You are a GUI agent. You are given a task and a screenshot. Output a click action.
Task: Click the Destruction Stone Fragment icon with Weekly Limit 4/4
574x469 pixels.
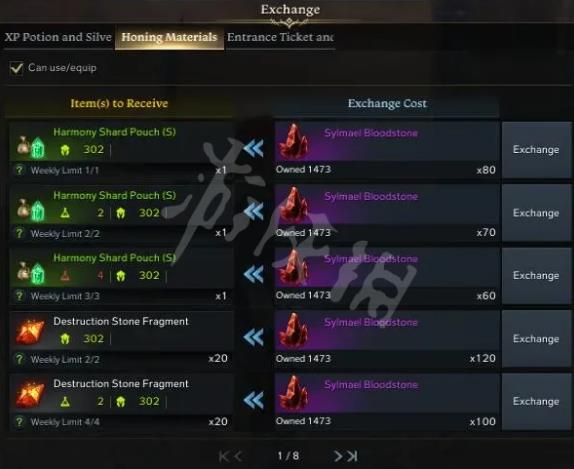point(30,394)
